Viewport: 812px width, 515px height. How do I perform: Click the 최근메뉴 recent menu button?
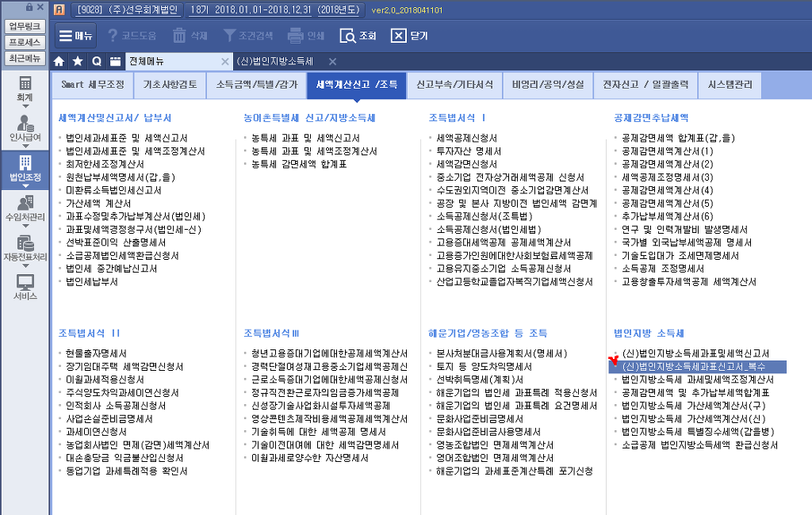(x=25, y=58)
